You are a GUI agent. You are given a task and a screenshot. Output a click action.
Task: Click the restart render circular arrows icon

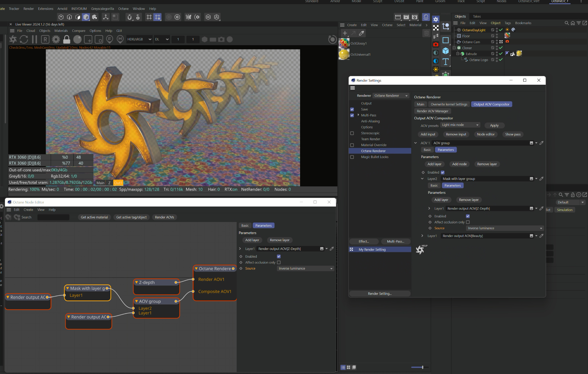point(24,39)
